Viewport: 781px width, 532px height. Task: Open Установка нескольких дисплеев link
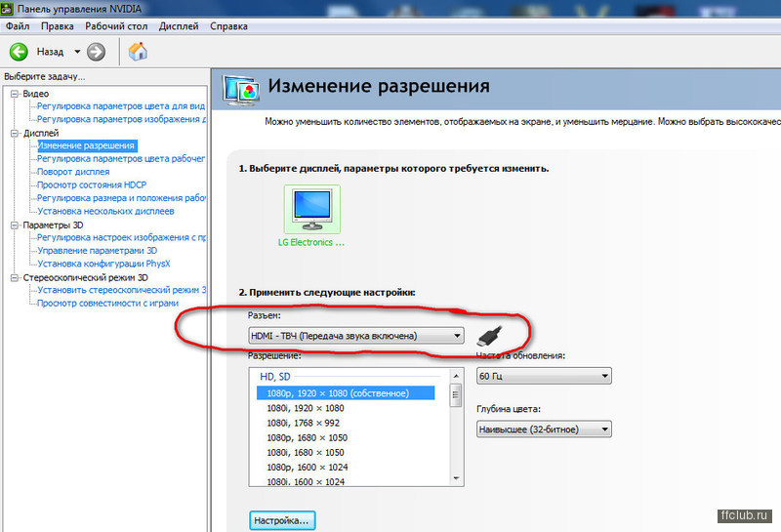(x=105, y=211)
